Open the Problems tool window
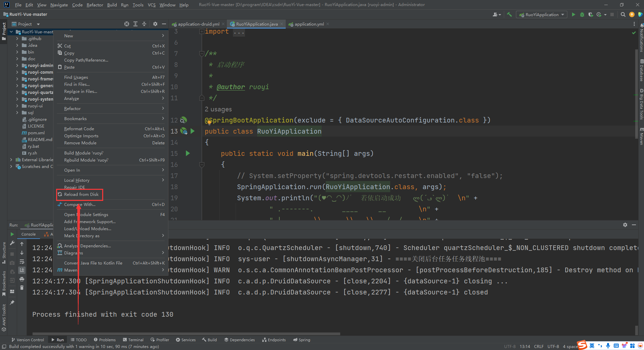 (x=105, y=340)
